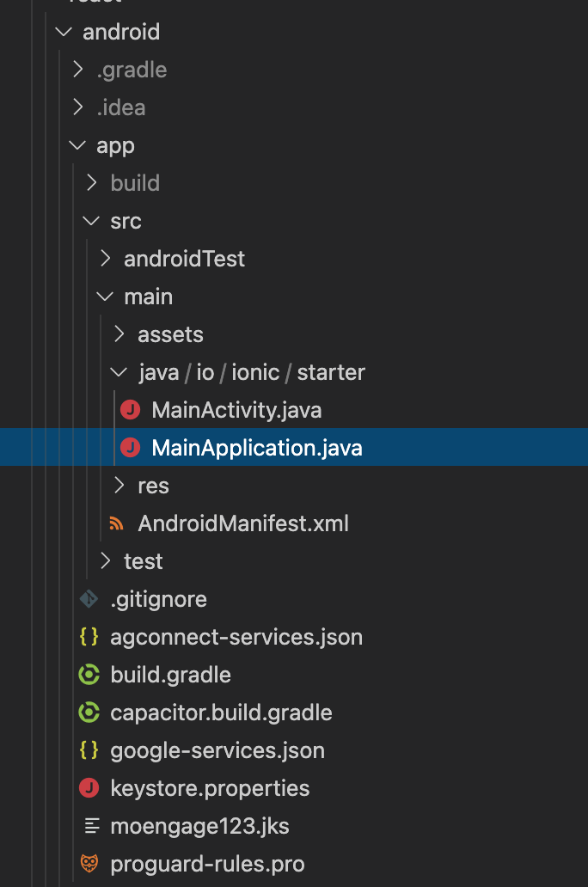Click the owl icon beside proguard-rules.pro

pyautogui.click(x=89, y=864)
